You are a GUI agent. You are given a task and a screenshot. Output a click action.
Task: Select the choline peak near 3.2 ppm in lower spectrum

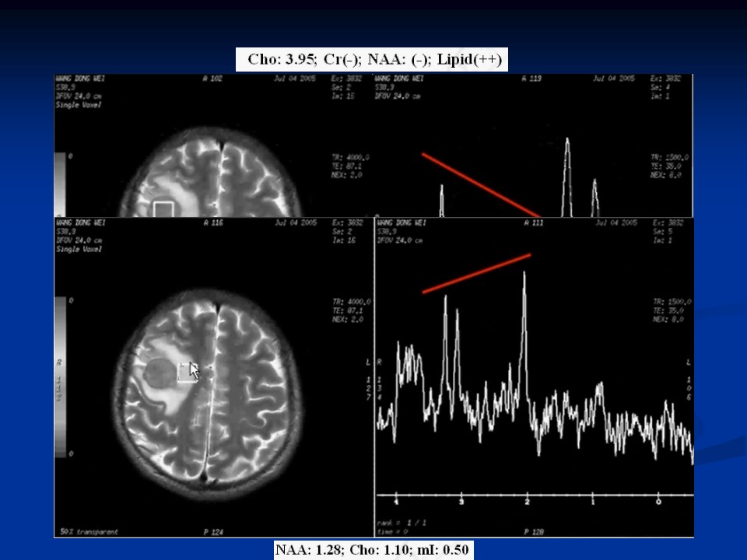coord(445,299)
